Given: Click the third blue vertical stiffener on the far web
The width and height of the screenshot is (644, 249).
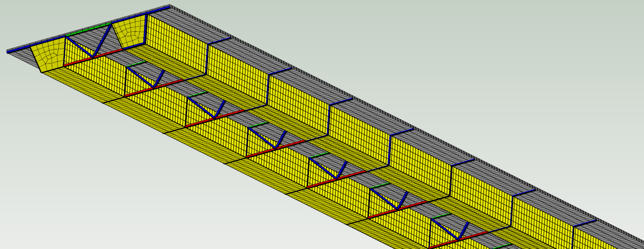Looking at the screenshot, I should point(329,119).
